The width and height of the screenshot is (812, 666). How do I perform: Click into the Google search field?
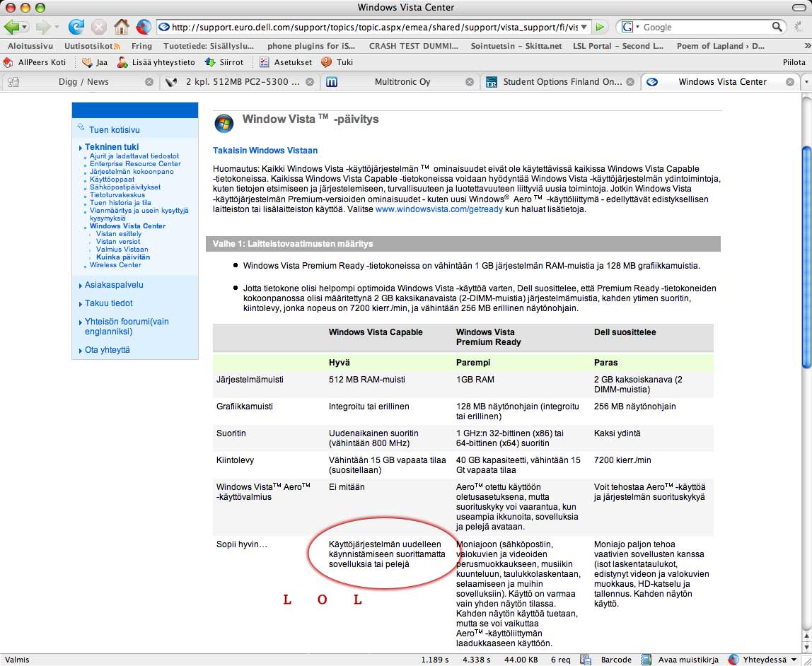(706, 27)
